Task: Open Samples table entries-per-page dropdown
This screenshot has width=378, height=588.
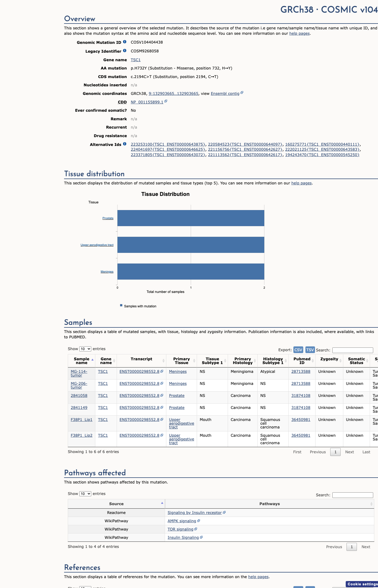Action: (85, 349)
